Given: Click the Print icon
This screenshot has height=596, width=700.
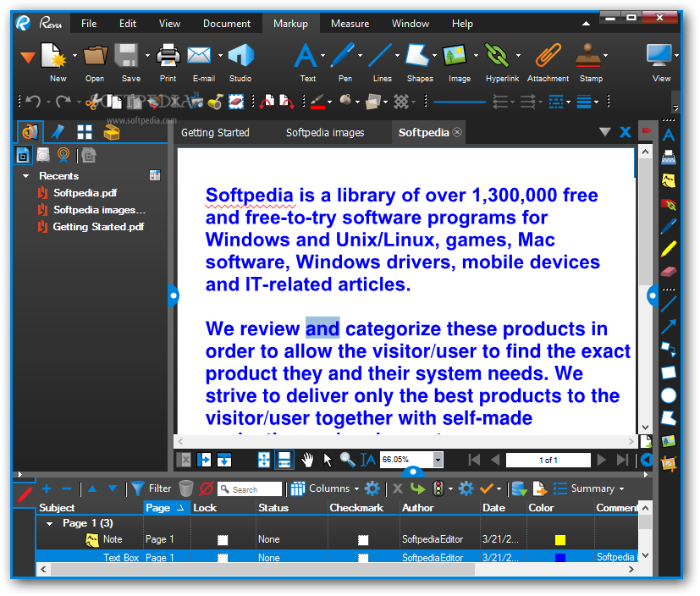Looking at the screenshot, I should click(x=168, y=55).
